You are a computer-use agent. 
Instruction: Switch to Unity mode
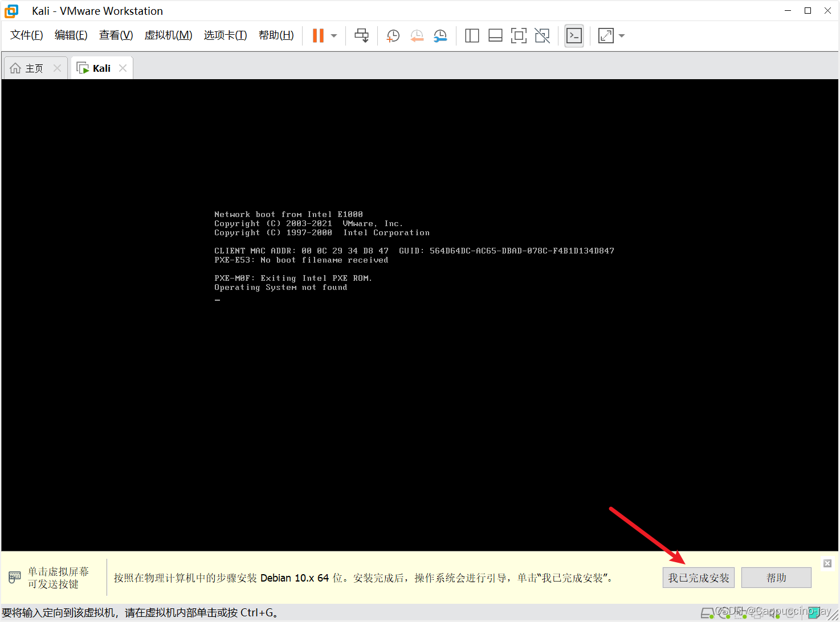pos(543,36)
